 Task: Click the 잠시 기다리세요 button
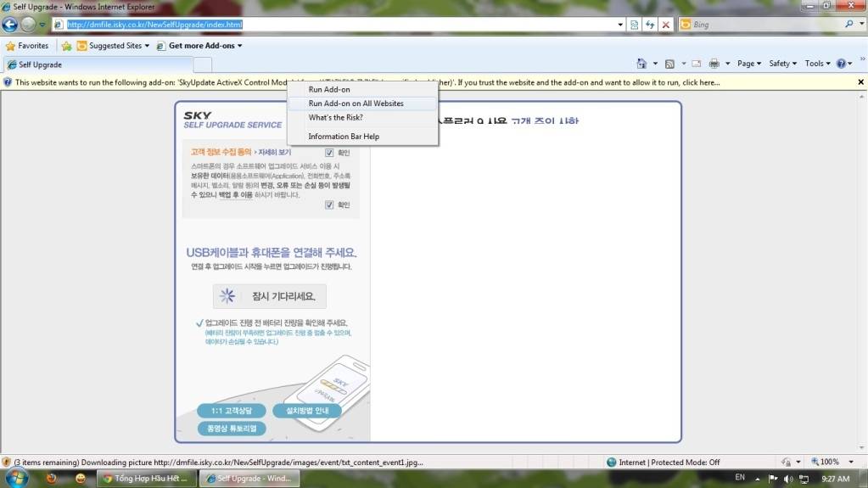click(x=270, y=296)
